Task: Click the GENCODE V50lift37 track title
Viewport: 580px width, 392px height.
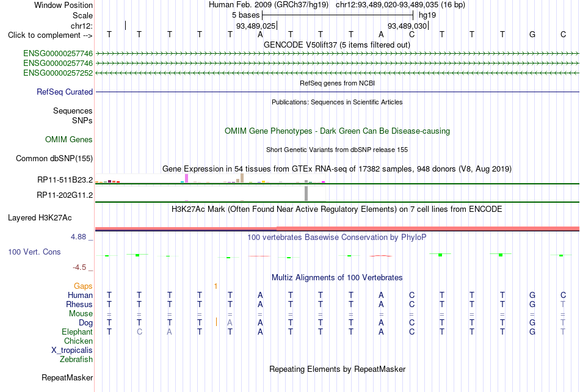Action: pyautogui.click(x=336, y=45)
